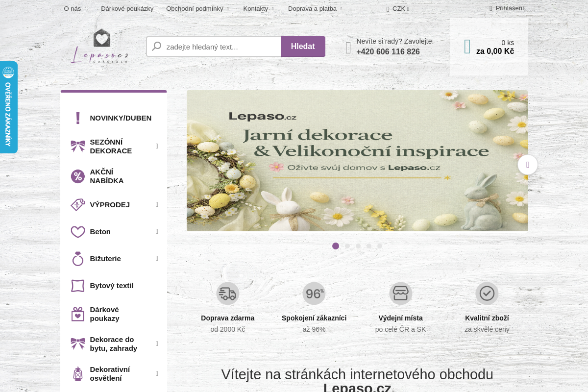Click the 96% satisfaction icon
Screen dimensions: 588x392
tap(314, 294)
